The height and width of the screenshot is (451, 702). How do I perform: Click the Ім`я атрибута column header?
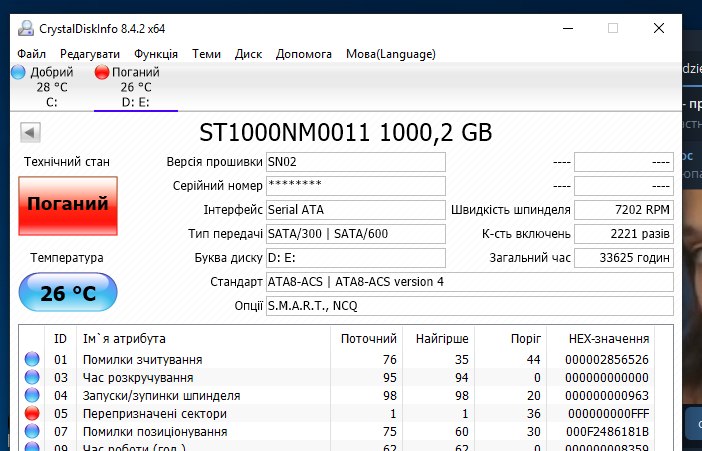(204, 339)
